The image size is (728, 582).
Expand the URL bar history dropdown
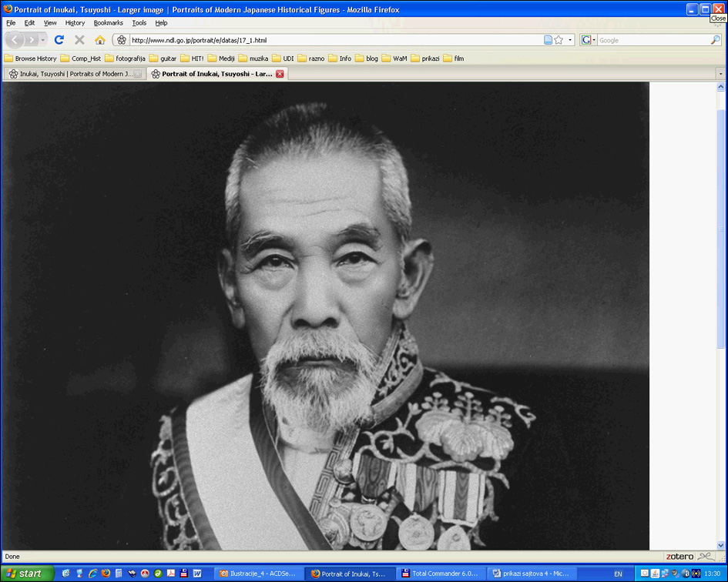click(x=570, y=40)
